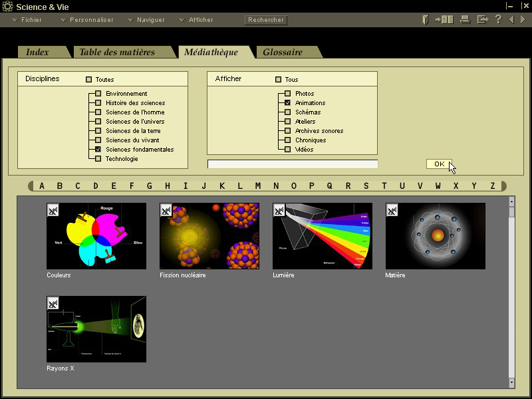Check the Photos checkbox

click(x=288, y=93)
